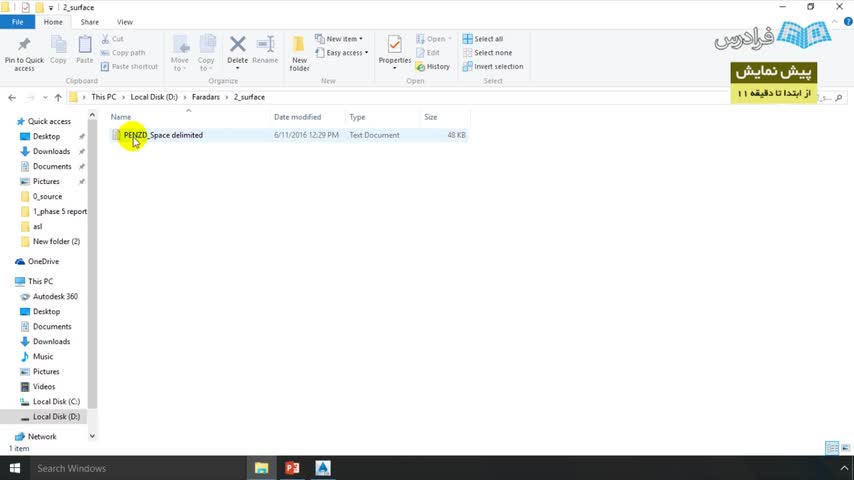Screen dimensions: 854x480
Task: Open the AutoCAD taskbar app
Action: pos(322,468)
